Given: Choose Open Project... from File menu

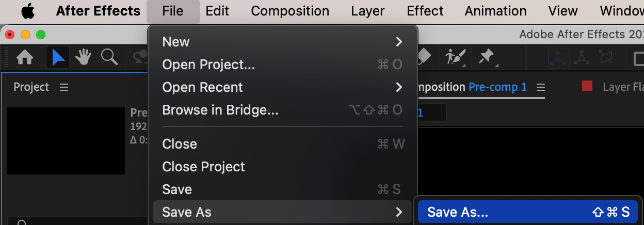Looking at the screenshot, I should click(282, 65).
